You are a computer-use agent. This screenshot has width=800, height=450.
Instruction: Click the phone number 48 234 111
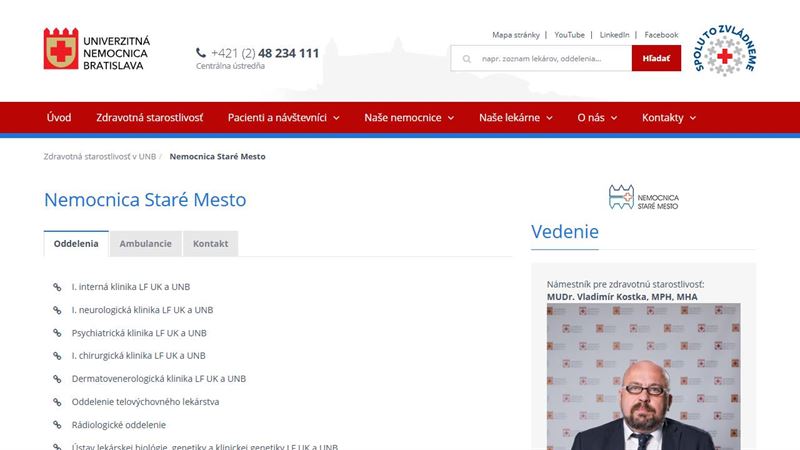[288, 53]
